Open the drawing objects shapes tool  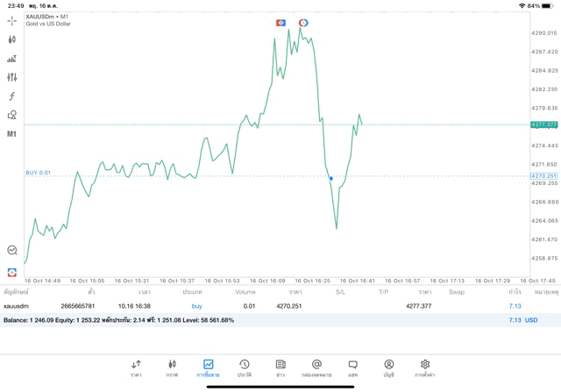(x=11, y=115)
